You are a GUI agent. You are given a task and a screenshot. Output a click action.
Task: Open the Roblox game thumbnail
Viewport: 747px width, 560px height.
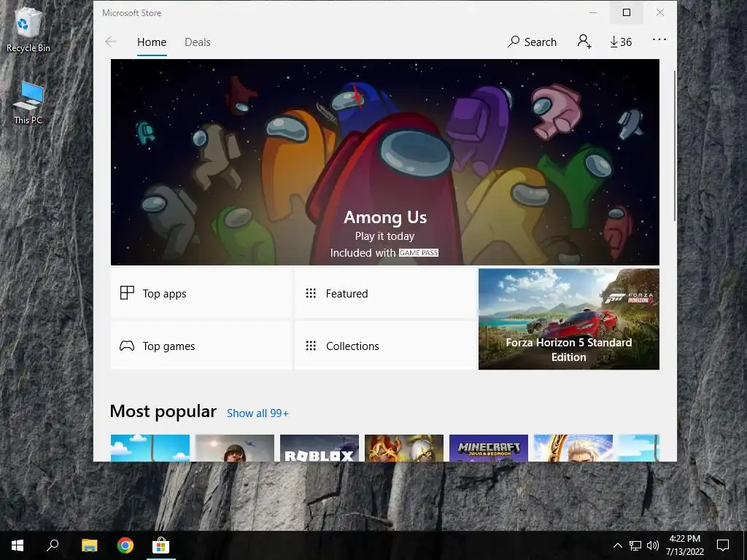click(x=320, y=448)
